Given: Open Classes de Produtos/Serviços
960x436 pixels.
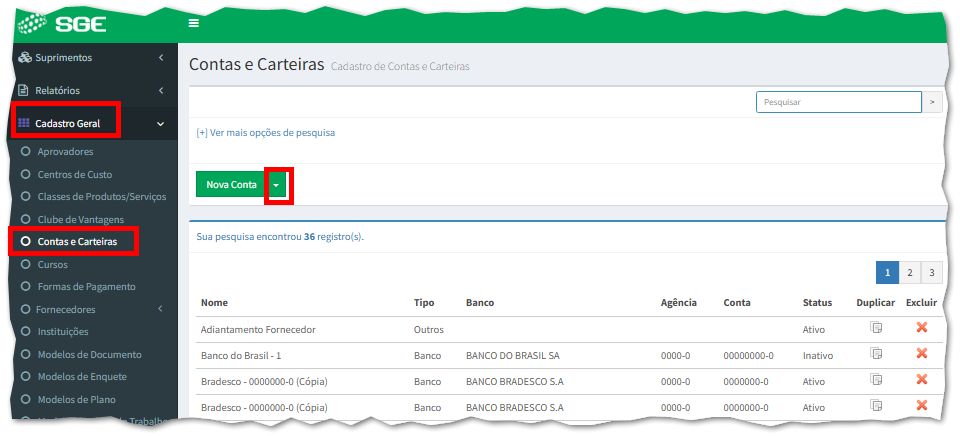Looking at the screenshot, I should coord(102,197).
